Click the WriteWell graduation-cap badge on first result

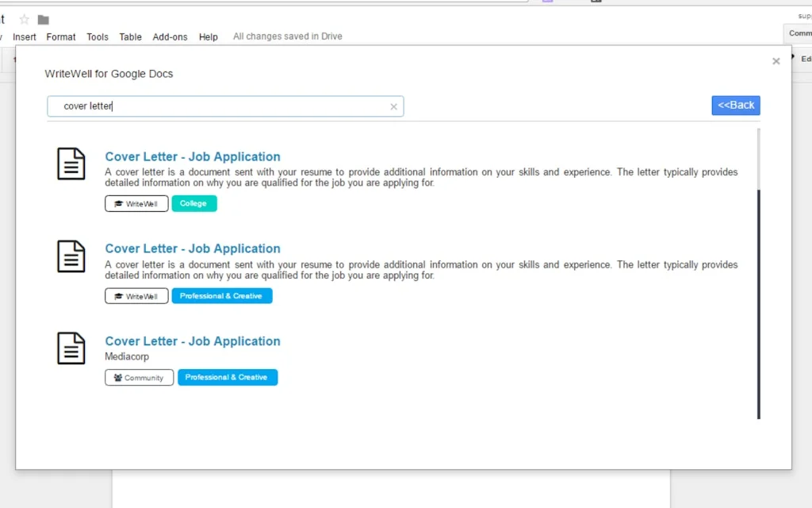tap(136, 203)
